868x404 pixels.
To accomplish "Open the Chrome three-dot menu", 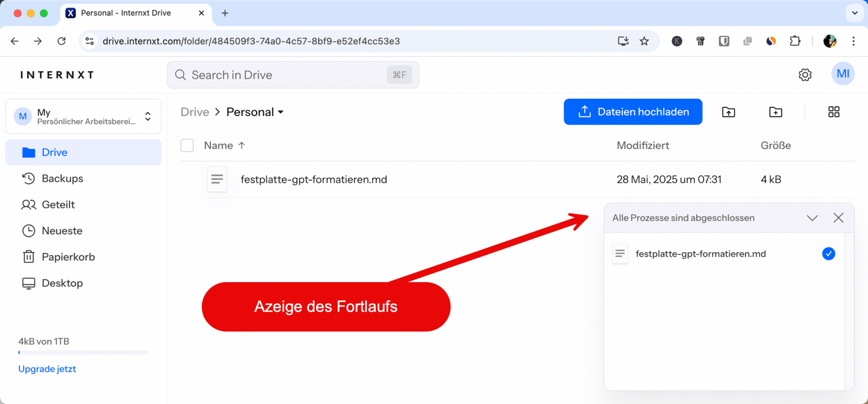I will pyautogui.click(x=853, y=41).
